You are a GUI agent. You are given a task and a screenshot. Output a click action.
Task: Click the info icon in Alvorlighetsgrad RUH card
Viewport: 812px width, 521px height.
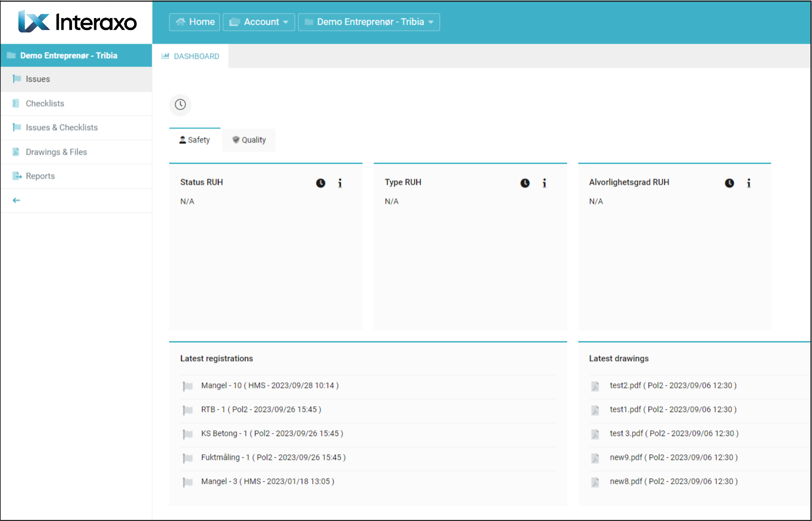[748, 183]
